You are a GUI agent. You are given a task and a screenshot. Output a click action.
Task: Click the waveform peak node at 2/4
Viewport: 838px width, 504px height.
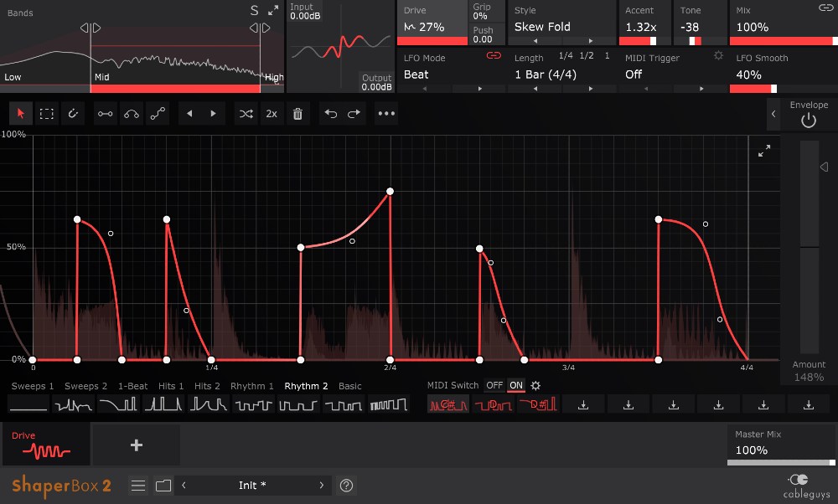pyautogui.click(x=391, y=191)
